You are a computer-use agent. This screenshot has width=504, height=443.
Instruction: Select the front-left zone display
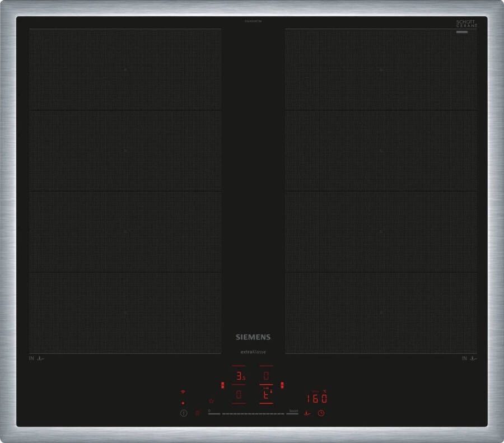pyautogui.click(x=239, y=394)
